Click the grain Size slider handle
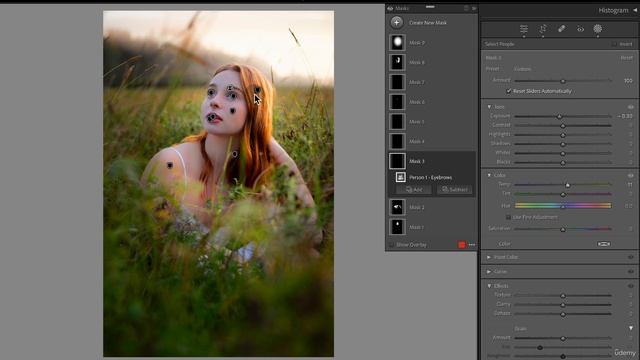Screen dimensions: 640x360 pyautogui.click(x=540, y=347)
